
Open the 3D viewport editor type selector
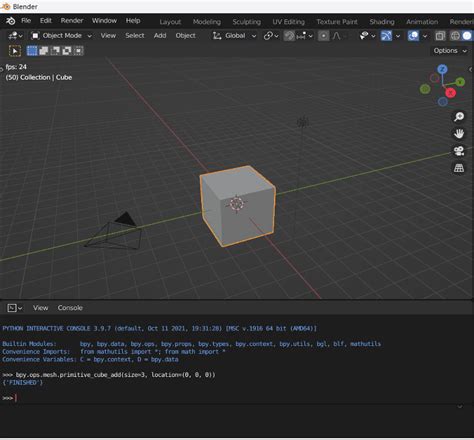pos(15,36)
